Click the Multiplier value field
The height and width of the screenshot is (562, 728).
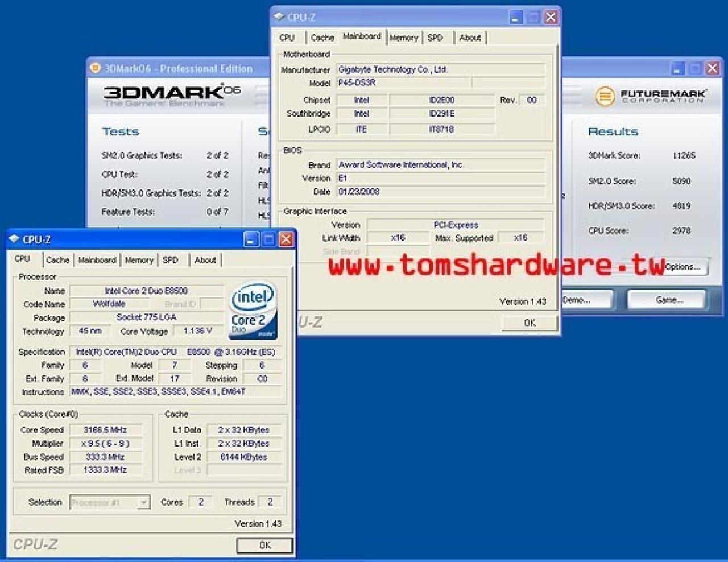(x=105, y=444)
